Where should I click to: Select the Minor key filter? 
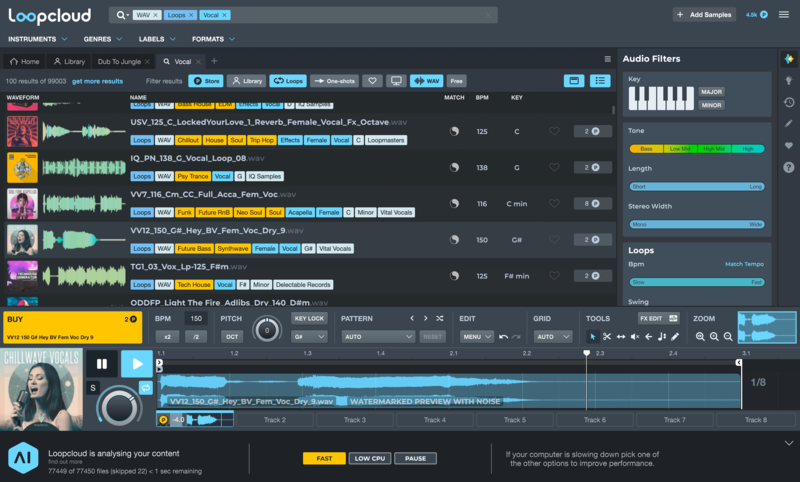pos(711,105)
